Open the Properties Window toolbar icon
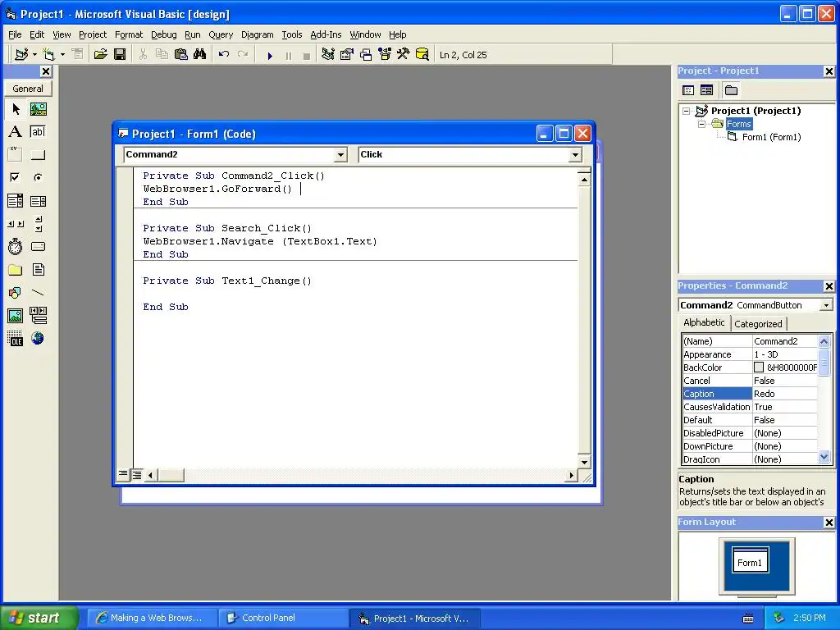Image resolution: width=840 pixels, height=630 pixels. tap(347, 55)
